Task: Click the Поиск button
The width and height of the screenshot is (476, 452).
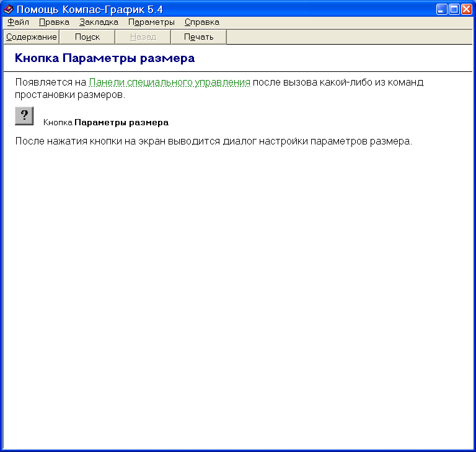Action: coord(87,37)
